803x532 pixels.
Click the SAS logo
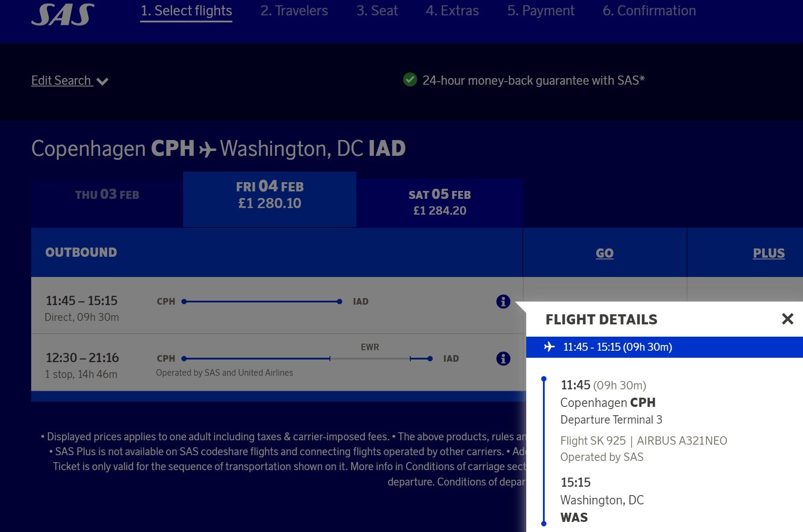tap(63, 14)
